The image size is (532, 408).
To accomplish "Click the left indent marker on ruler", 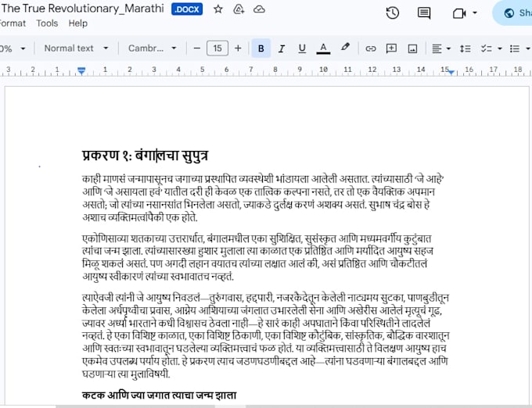I will pyautogui.click(x=81, y=71).
